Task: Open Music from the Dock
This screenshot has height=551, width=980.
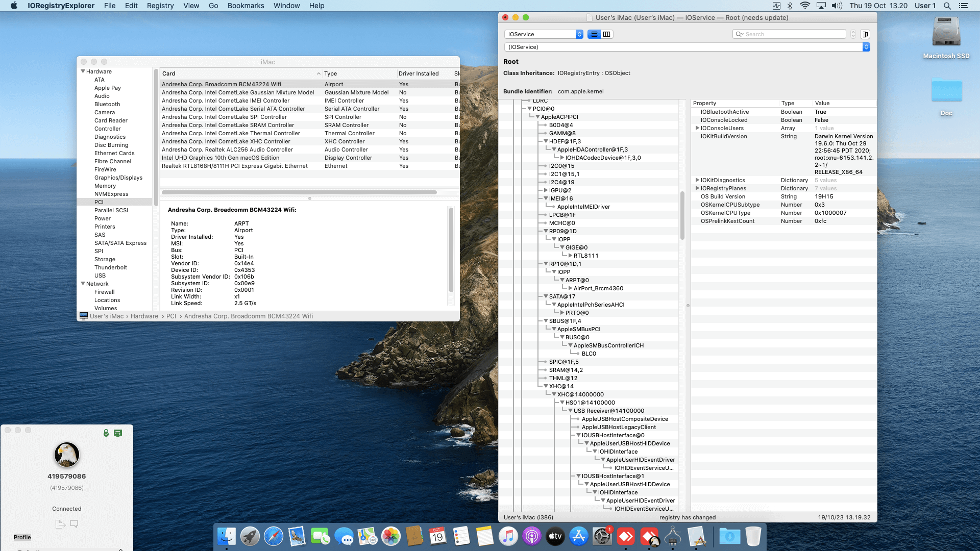Action: [508, 536]
